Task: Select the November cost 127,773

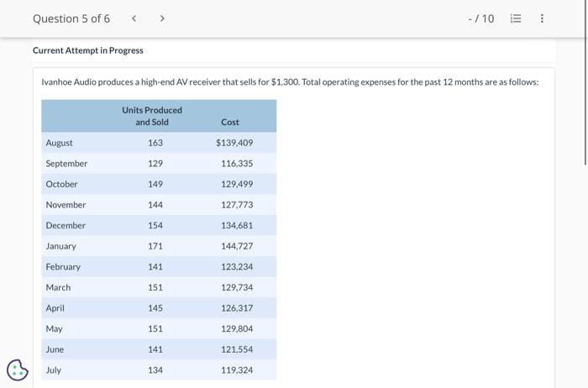Action: pos(237,205)
